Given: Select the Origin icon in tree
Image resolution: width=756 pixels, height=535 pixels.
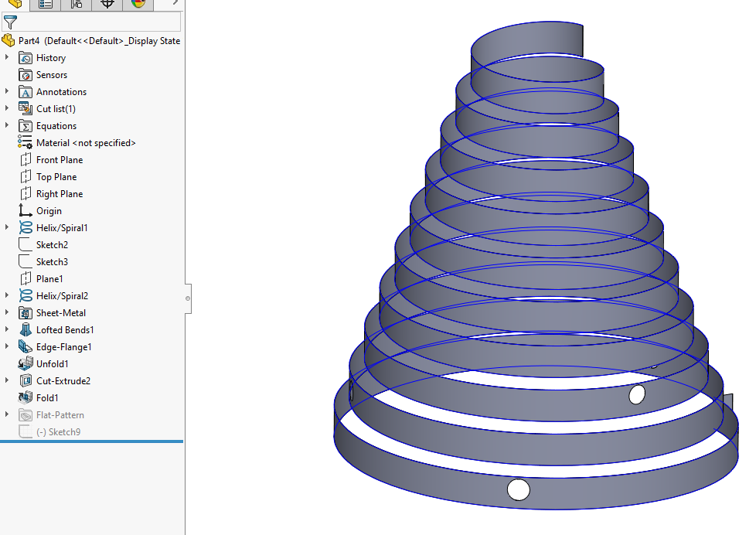Looking at the screenshot, I should pyautogui.click(x=26, y=211).
